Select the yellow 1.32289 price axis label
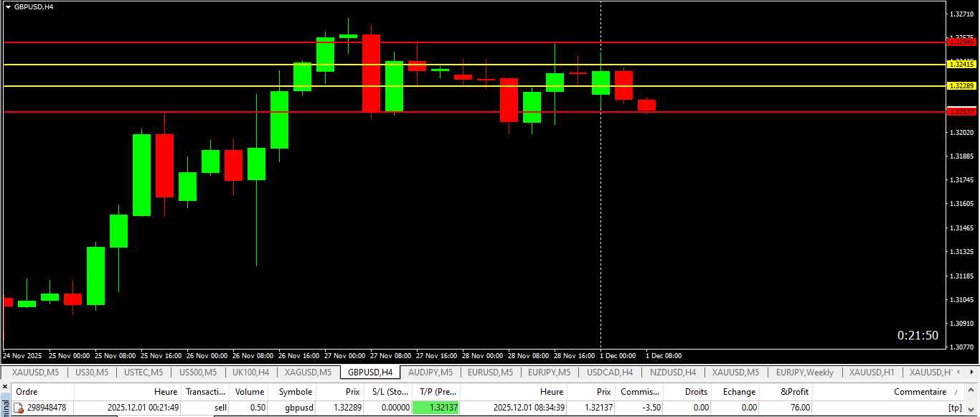The height and width of the screenshot is (417, 980). [x=961, y=86]
